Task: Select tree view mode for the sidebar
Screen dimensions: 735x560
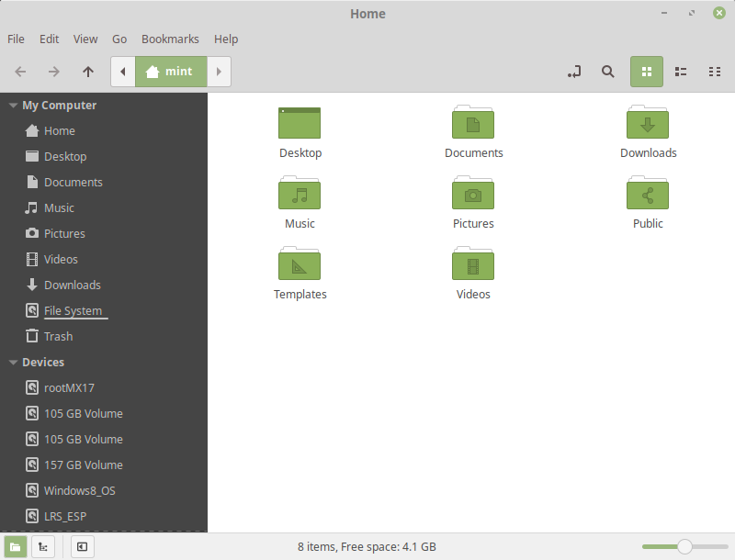Action: (x=42, y=546)
